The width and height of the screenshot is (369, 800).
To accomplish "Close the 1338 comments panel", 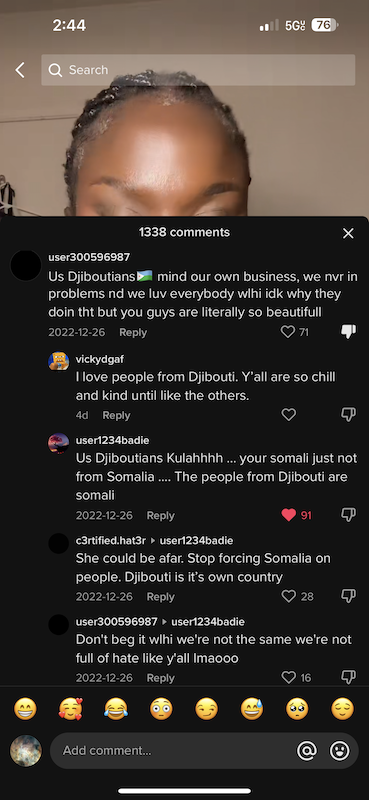I will point(348,233).
